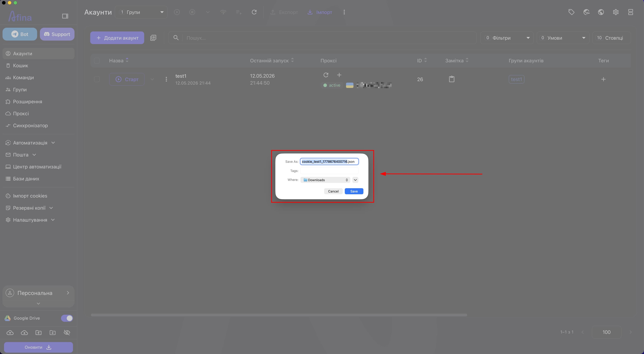This screenshot has width=644, height=354.
Task: Sort by the ID column
Action: [x=422, y=61]
